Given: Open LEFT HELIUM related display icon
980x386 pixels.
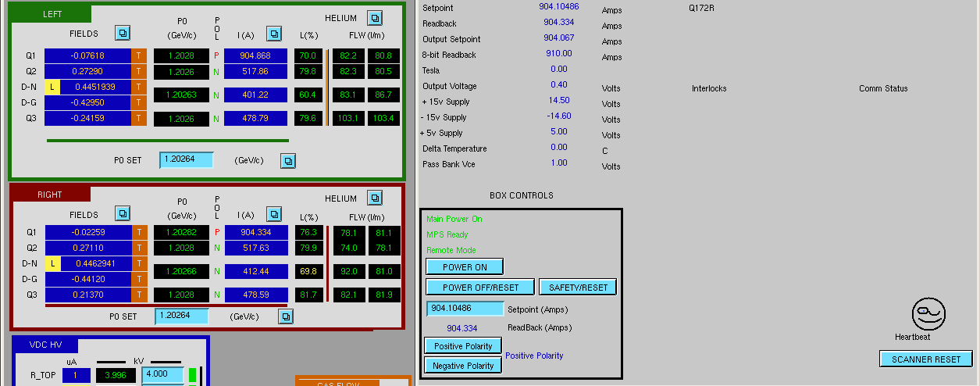Looking at the screenshot, I should 375,18.
